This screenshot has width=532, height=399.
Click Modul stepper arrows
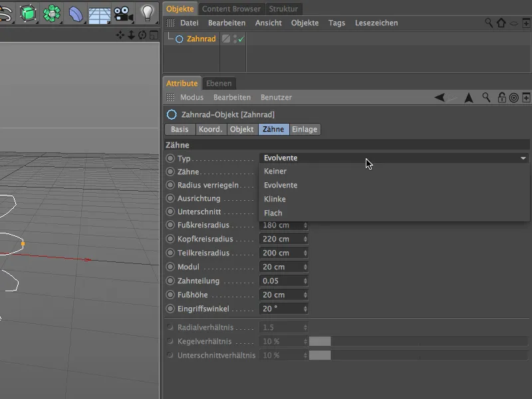(x=305, y=267)
